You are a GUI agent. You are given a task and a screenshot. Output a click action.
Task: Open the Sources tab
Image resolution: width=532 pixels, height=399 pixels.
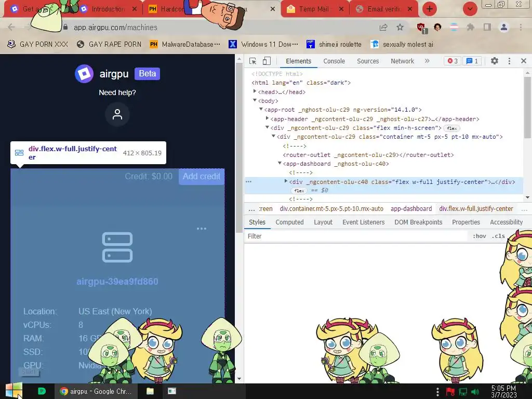pos(368,61)
